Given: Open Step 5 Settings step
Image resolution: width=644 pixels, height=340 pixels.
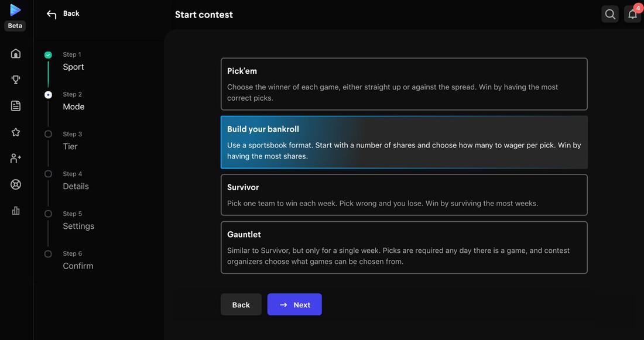Looking at the screenshot, I should coord(78,225).
